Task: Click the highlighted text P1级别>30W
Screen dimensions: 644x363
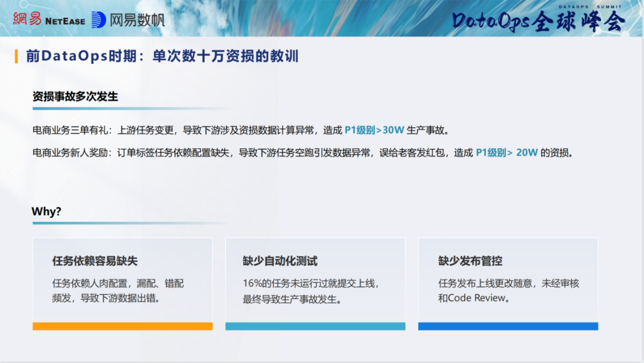Action: click(374, 130)
